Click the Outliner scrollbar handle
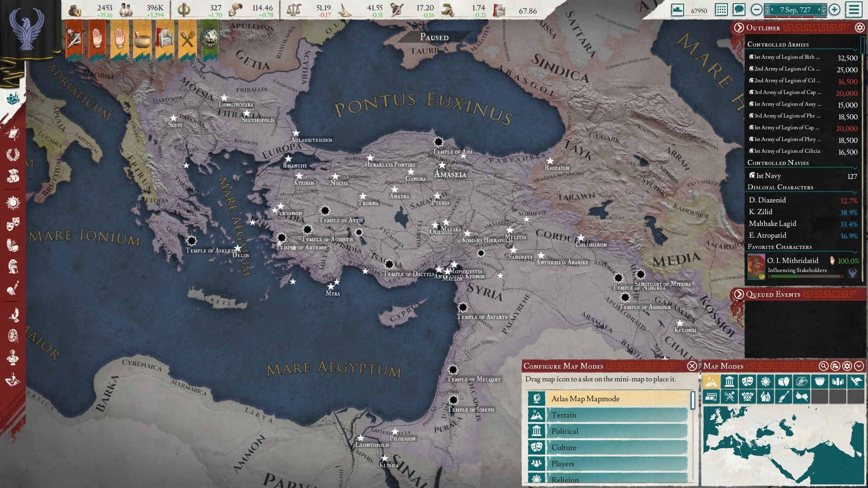The height and width of the screenshot is (488, 868). pos(862,45)
